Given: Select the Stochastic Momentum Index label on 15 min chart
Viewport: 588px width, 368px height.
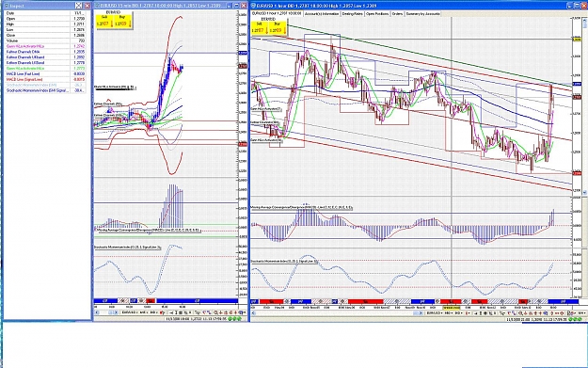Looking at the screenshot, I should 128,248.
